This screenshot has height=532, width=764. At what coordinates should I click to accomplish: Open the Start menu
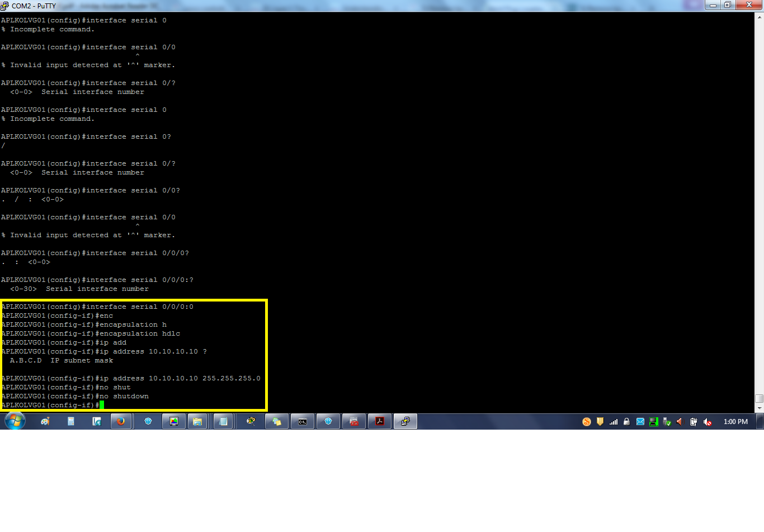click(14, 421)
